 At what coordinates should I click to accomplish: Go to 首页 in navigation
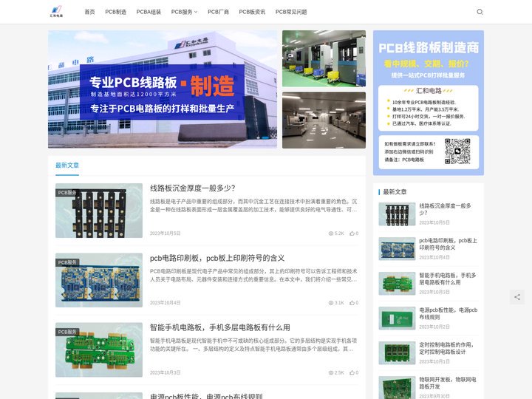pyautogui.click(x=89, y=12)
